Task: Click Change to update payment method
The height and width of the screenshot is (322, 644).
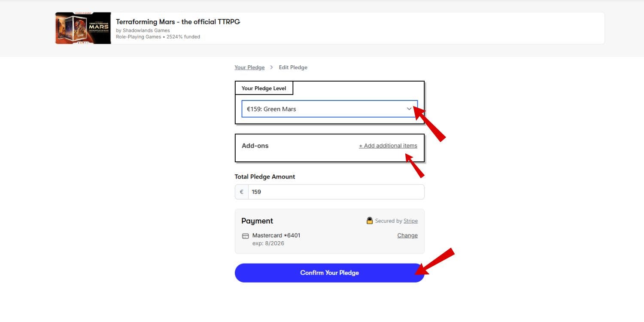Action: (x=407, y=236)
